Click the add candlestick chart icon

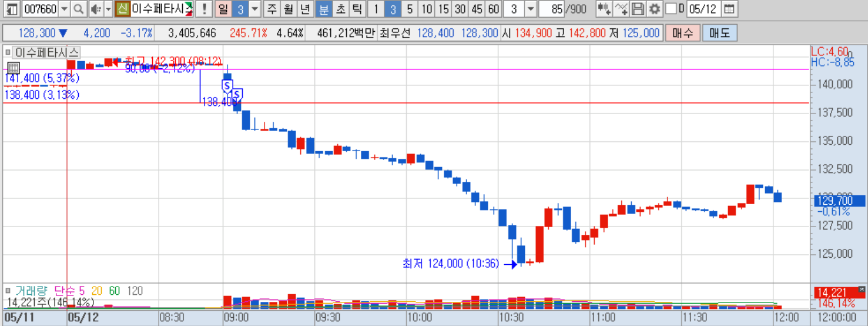point(604,9)
